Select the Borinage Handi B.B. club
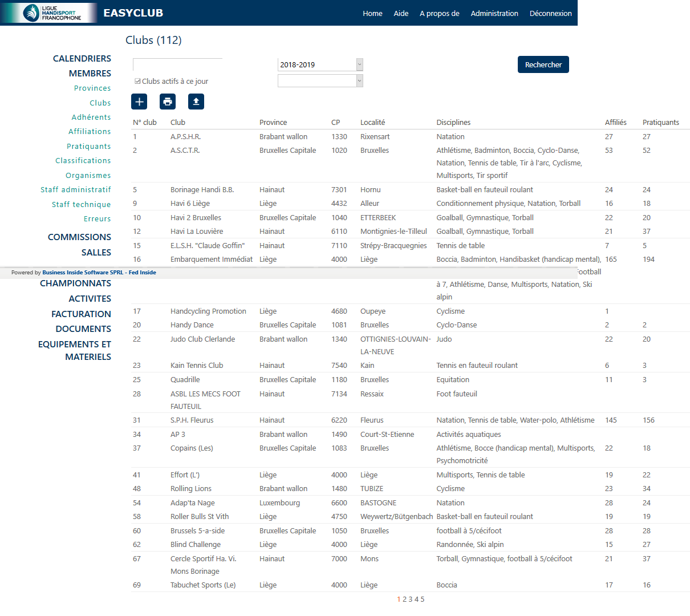This screenshot has width=690, height=616. click(x=202, y=189)
